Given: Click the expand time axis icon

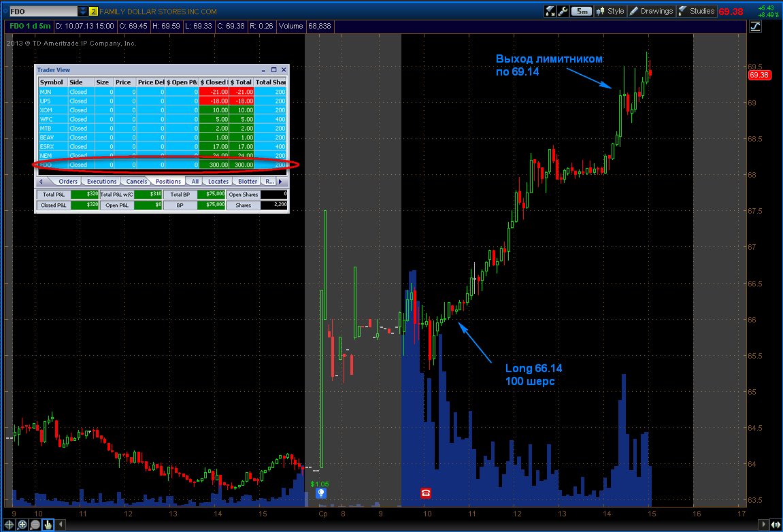Looking at the screenshot, I should pyautogui.click(x=776, y=525).
